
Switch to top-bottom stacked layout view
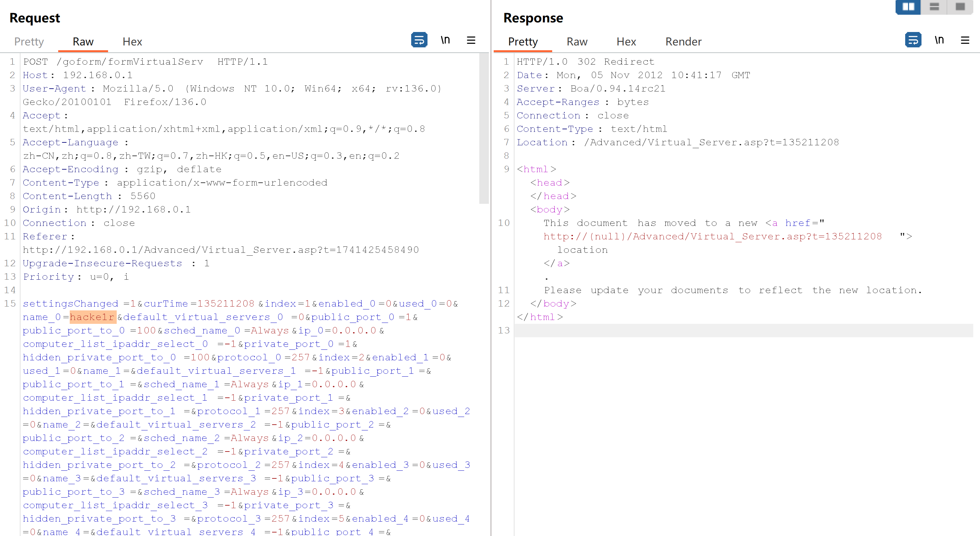tap(934, 7)
